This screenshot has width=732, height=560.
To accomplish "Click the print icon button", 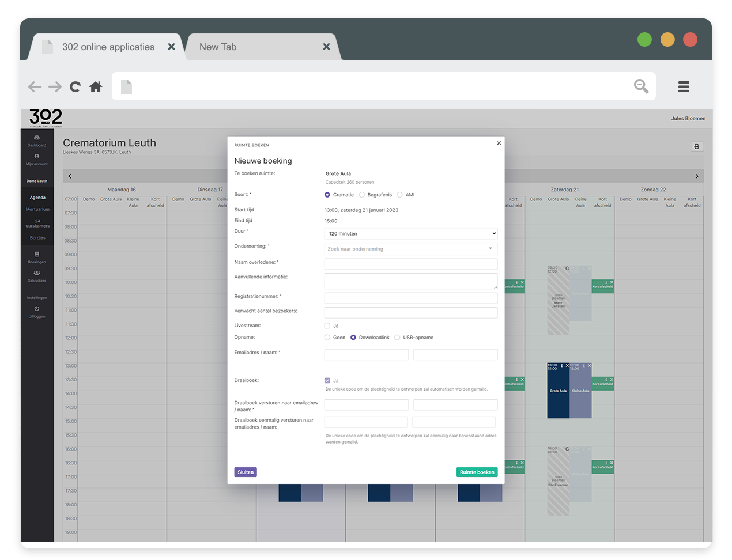I will click(x=697, y=147).
